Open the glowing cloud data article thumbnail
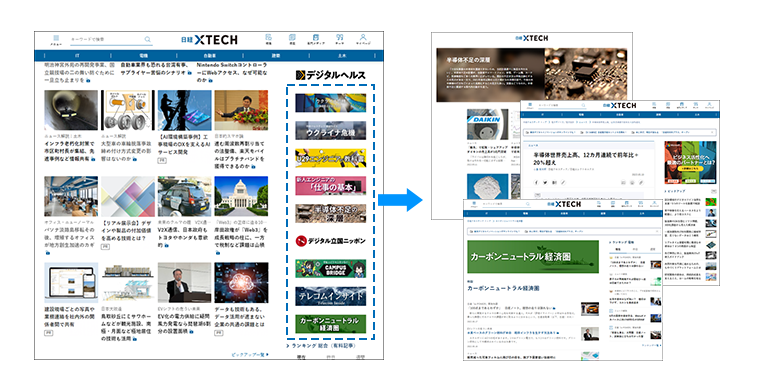 (241, 283)
